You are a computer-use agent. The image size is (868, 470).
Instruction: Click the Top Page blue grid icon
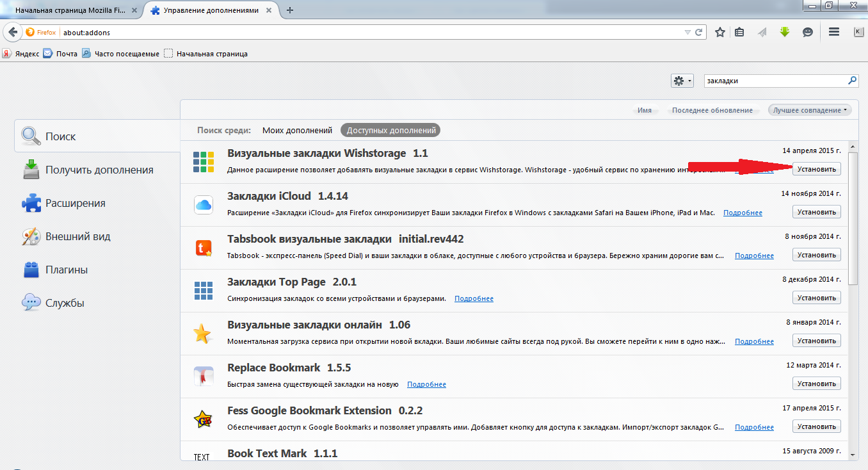(x=204, y=291)
